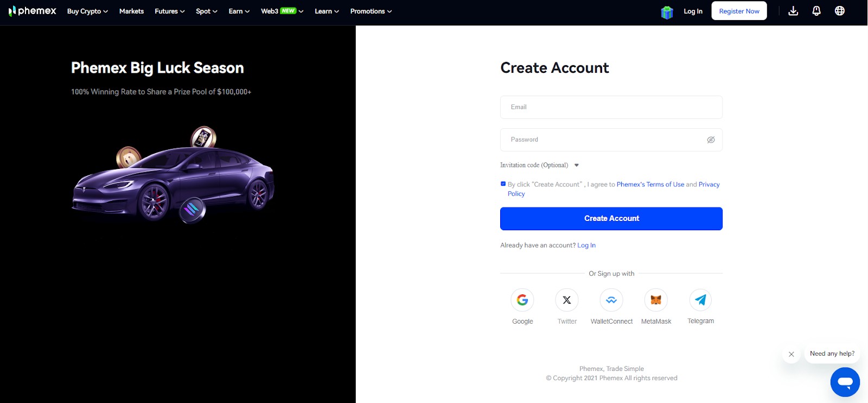
Task: Click Log In in the header
Action: pyautogui.click(x=693, y=11)
